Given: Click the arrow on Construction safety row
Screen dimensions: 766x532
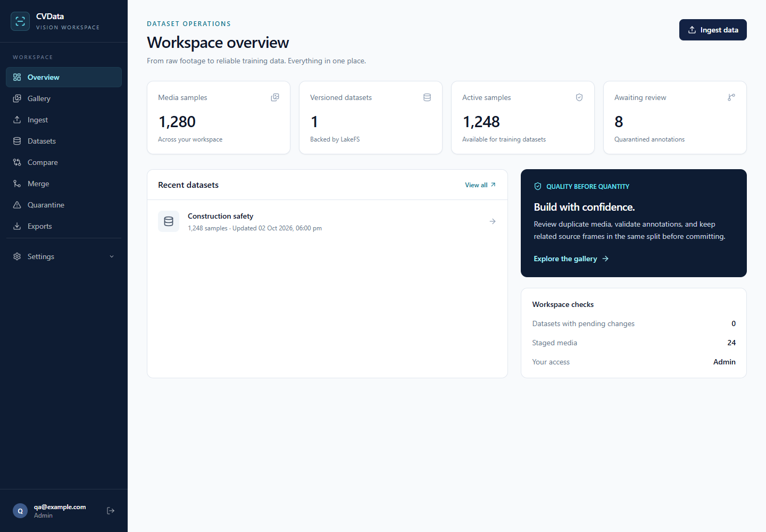Looking at the screenshot, I should pos(493,221).
